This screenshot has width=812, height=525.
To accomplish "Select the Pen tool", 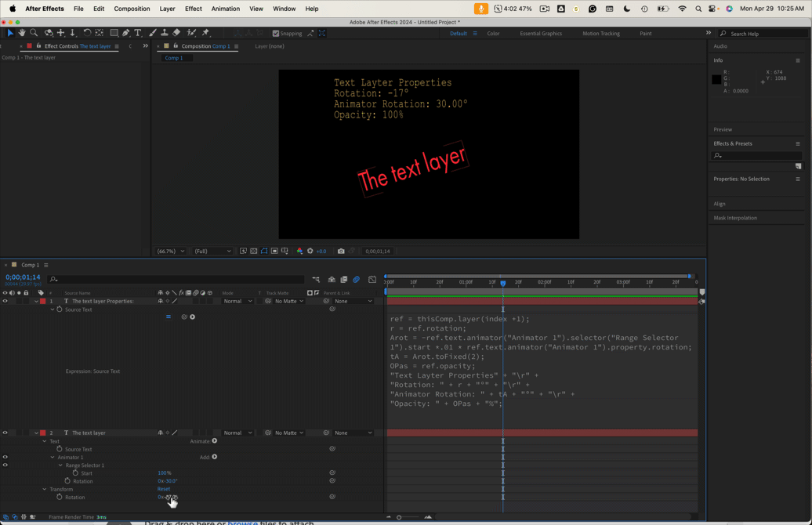I will 126,33.
